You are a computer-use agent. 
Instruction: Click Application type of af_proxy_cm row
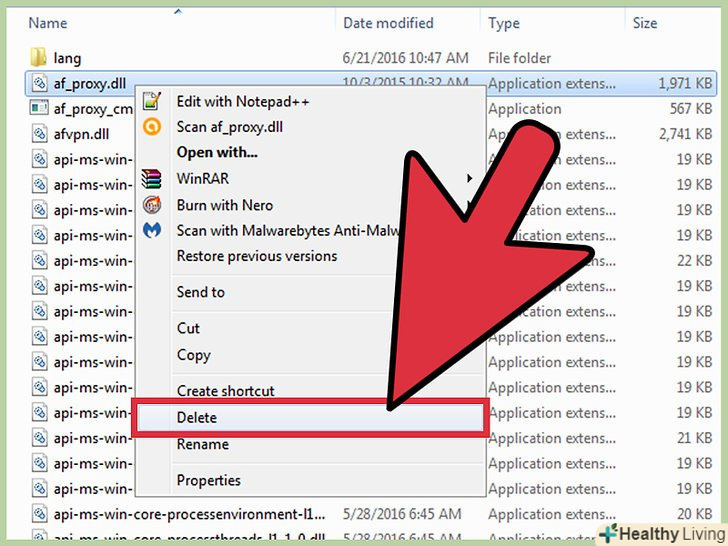(525, 109)
